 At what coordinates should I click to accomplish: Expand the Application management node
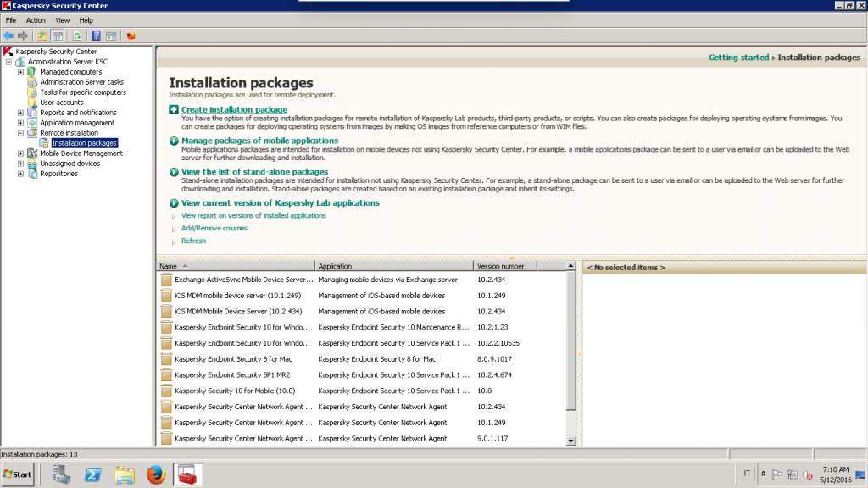click(20, 123)
